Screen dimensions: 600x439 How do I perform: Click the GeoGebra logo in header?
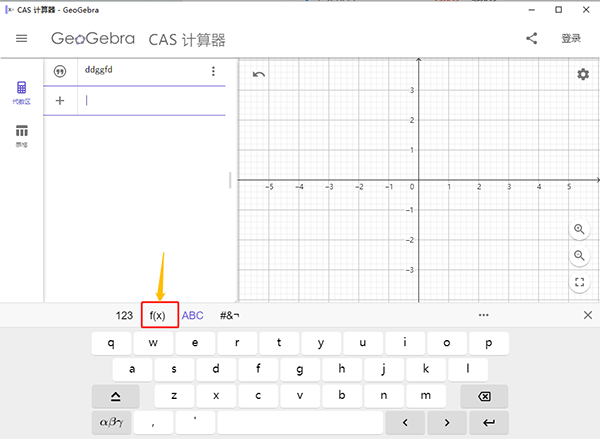click(93, 39)
